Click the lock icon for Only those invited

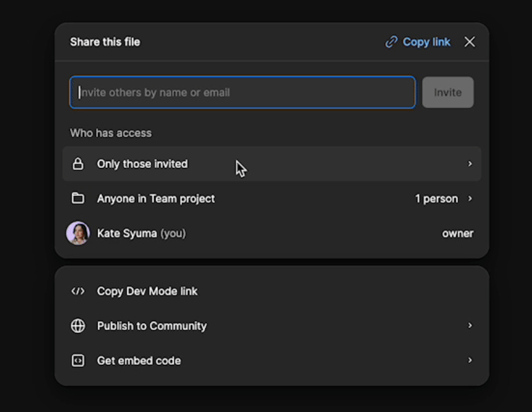click(x=78, y=164)
